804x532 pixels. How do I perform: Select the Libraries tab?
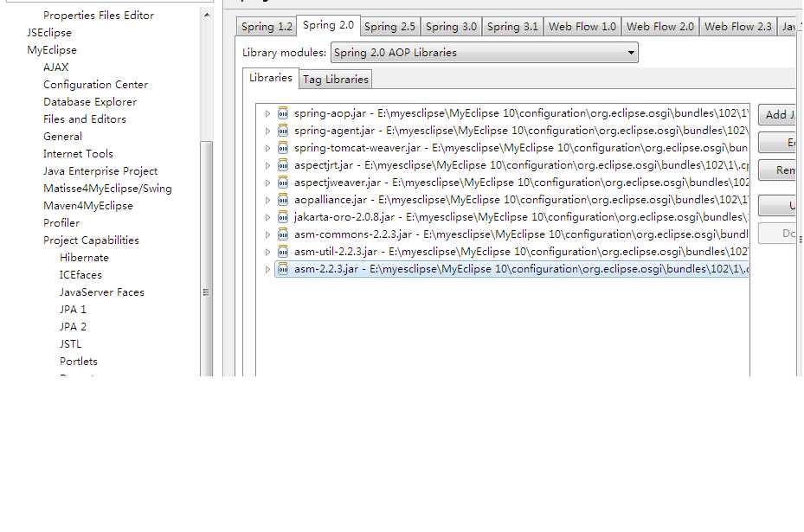270,78
